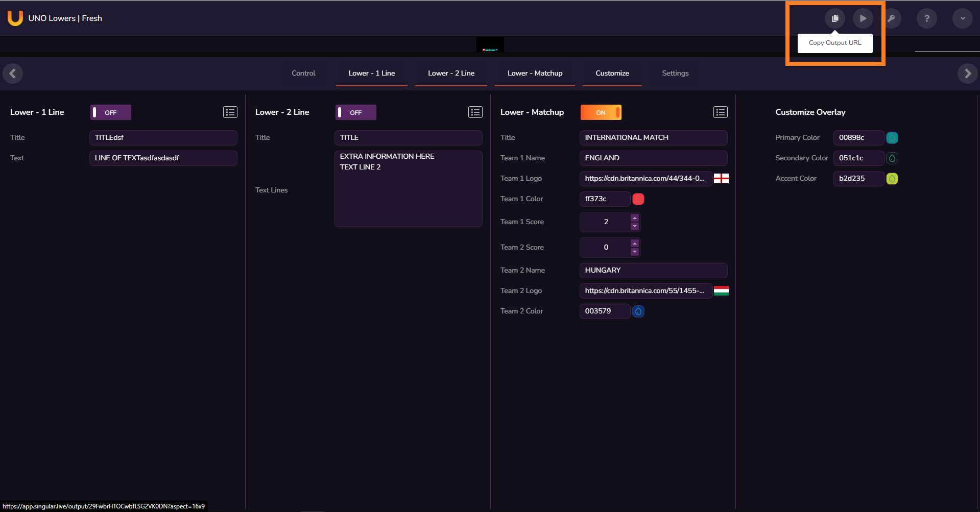Toggle Lower - 1 Line switch on
This screenshot has width=980, height=512.
click(110, 112)
